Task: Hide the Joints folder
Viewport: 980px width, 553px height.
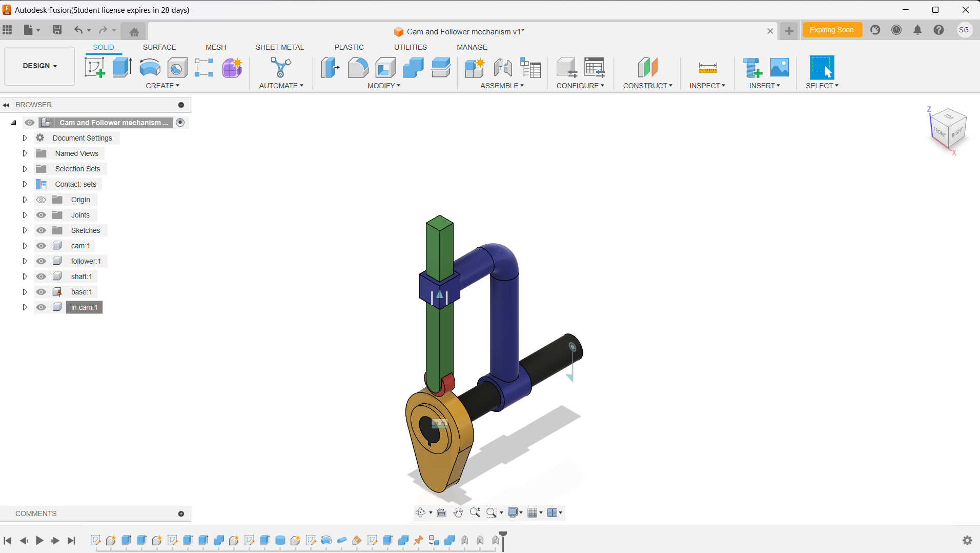Action: coord(41,215)
